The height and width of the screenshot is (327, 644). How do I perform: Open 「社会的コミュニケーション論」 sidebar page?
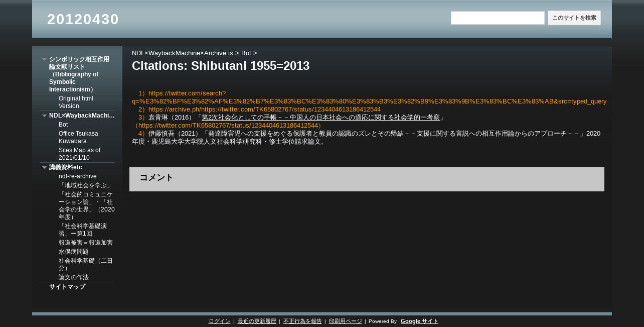(86, 205)
